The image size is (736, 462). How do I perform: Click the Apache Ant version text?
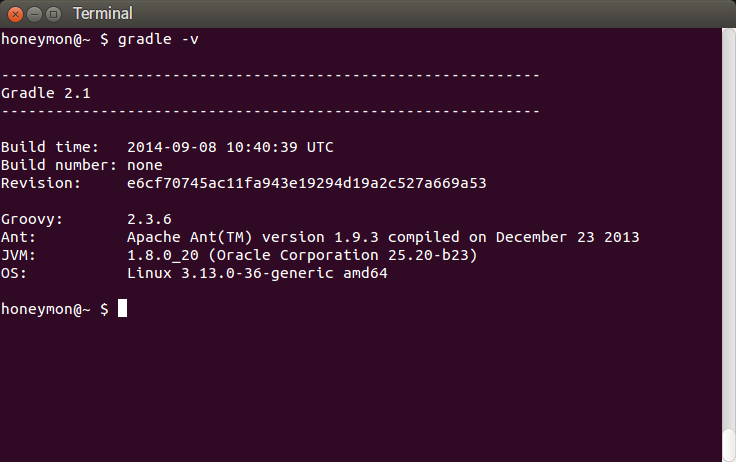(x=383, y=237)
